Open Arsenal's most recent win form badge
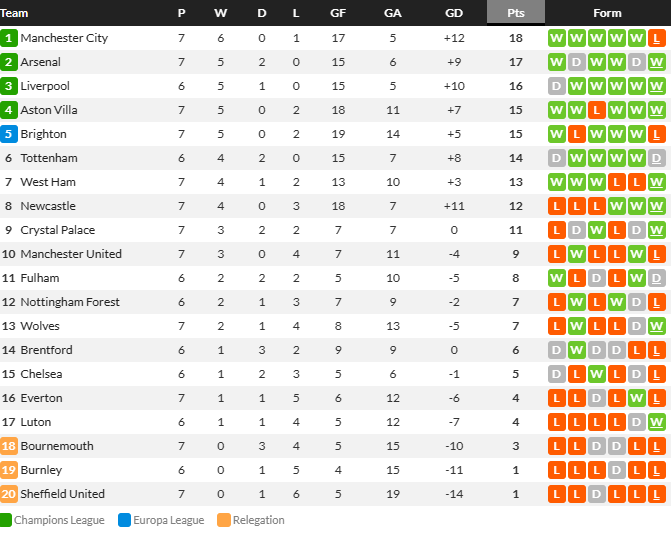Viewport: 671px width, 538px height. [656, 62]
